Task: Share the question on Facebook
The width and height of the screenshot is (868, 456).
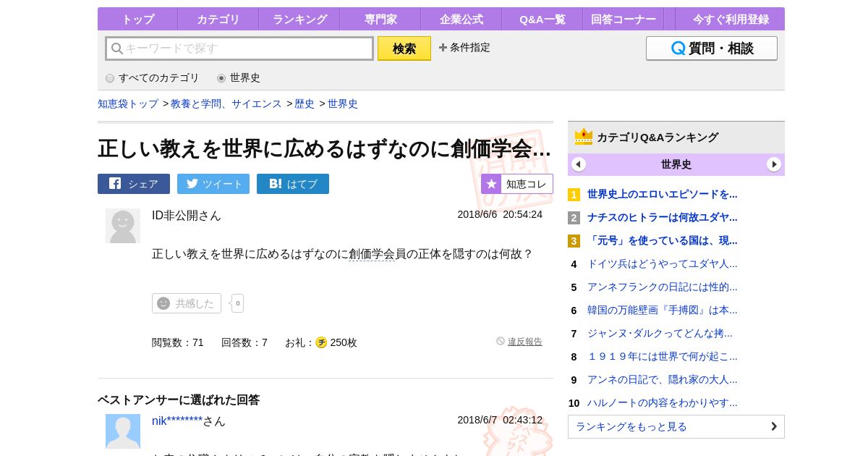Action: (x=134, y=184)
